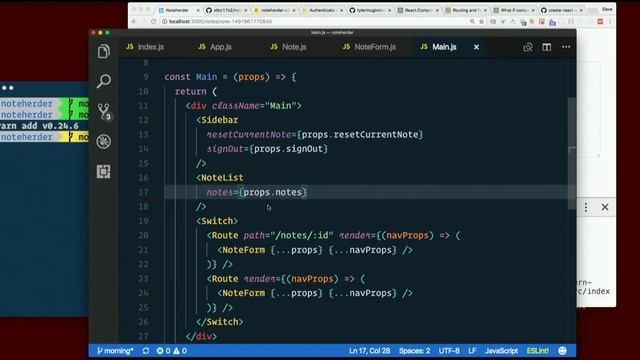Select the What if comp browser tab
Viewport: 640px width, 360px height.
pos(514,10)
